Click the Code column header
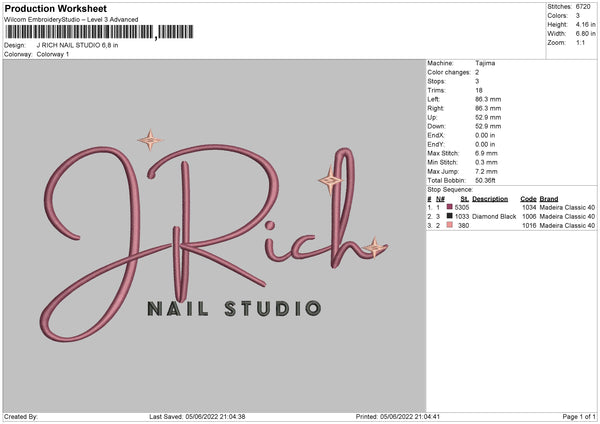The image size is (600, 424). pyautogui.click(x=529, y=198)
